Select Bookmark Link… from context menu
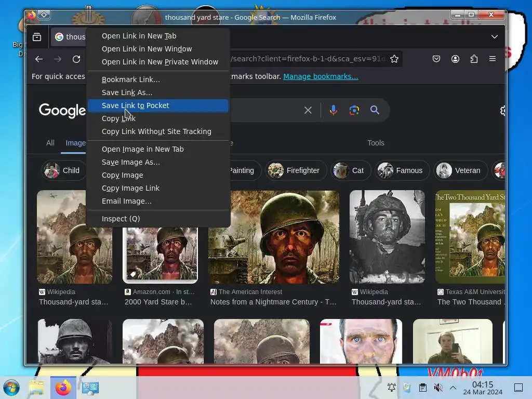Image resolution: width=532 pixels, height=399 pixels. (x=158, y=79)
